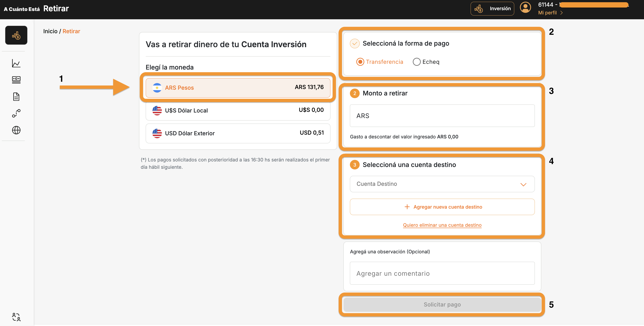Choose U$S Dólar Local currency option
Screen dimensions: 644x326
pos(238,110)
